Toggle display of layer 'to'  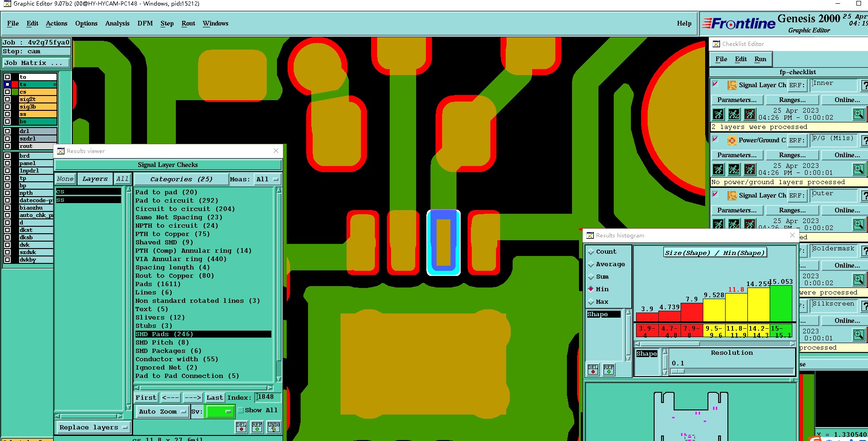pos(7,77)
